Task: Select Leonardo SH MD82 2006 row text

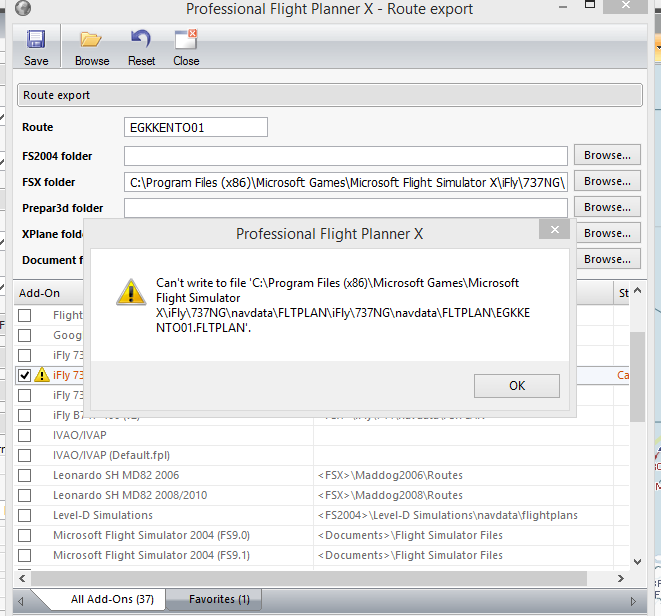Action: point(116,475)
